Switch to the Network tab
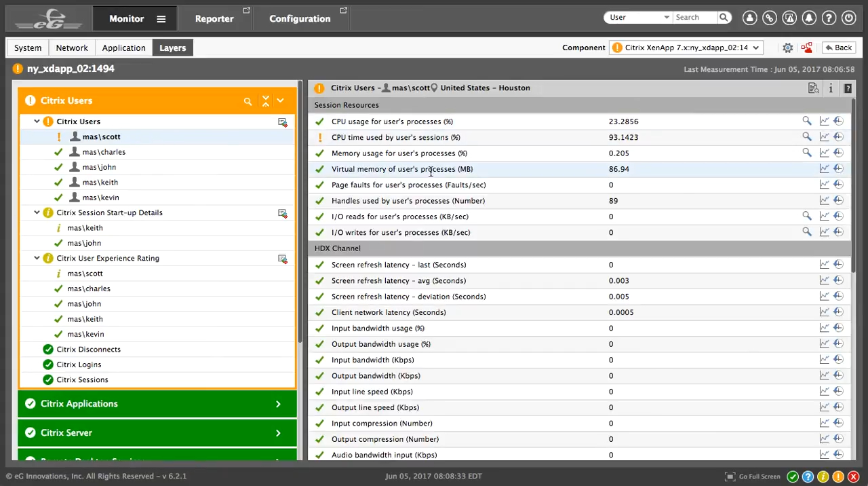868x486 pixels. click(x=72, y=48)
